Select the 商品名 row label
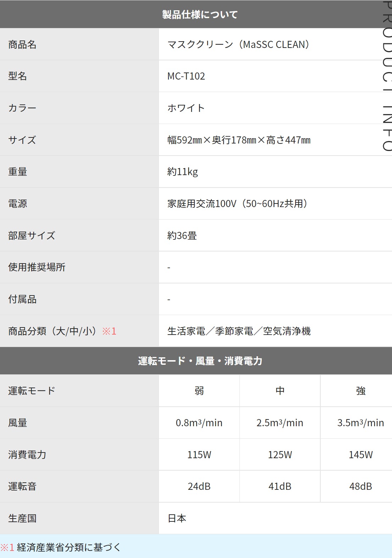The image size is (392, 558). 22,45
